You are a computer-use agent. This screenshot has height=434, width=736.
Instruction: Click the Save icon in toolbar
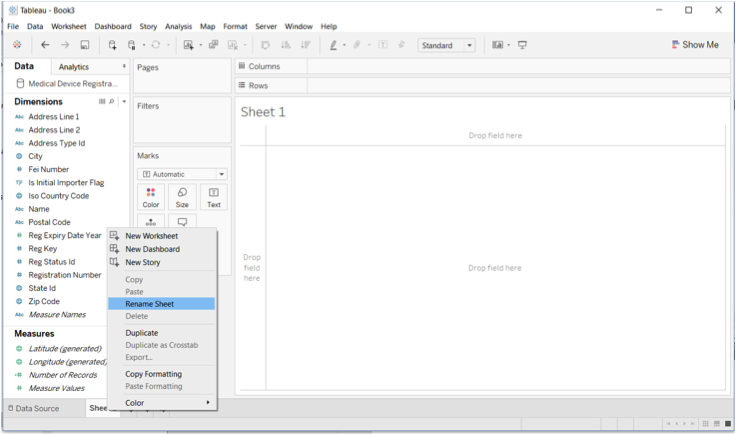tap(84, 45)
